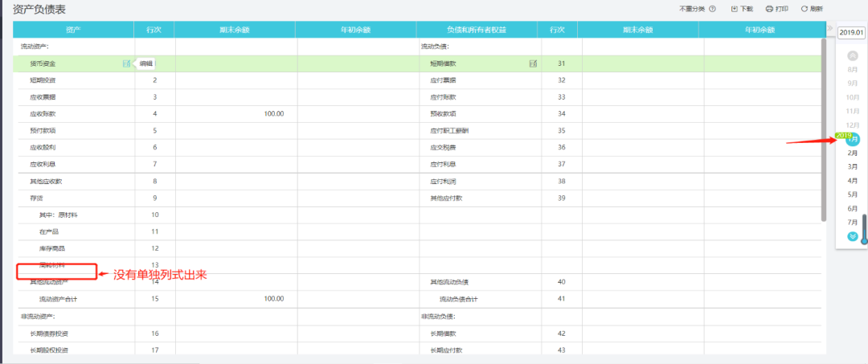The width and height of the screenshot is (868, 364).
Task: Select 9月 in the month list
Action: [853, 83]
